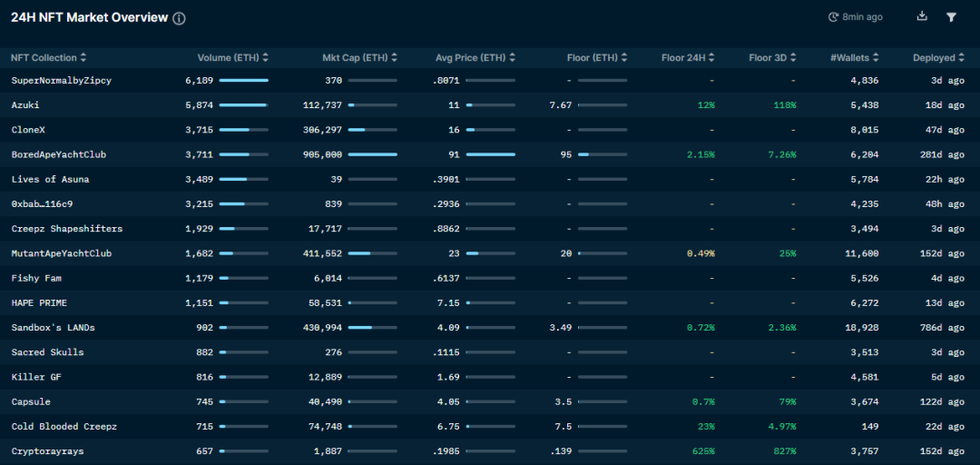Click BoredApeYachtClub Floor 24H 2.15%
The height and width of the screenshot is (465, 980).
tap(701, 154)
